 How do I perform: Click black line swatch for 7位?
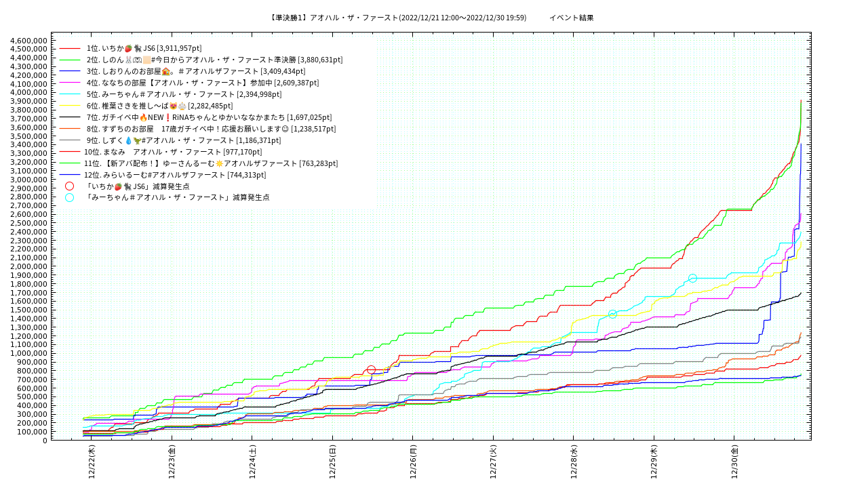pyautogui.click(x=69, y=117)
